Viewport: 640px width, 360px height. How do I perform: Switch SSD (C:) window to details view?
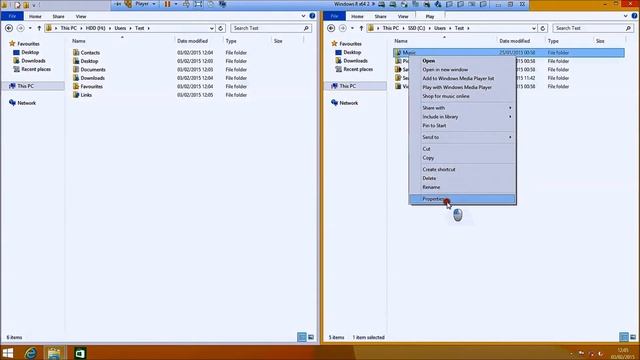tap(624, 337)
